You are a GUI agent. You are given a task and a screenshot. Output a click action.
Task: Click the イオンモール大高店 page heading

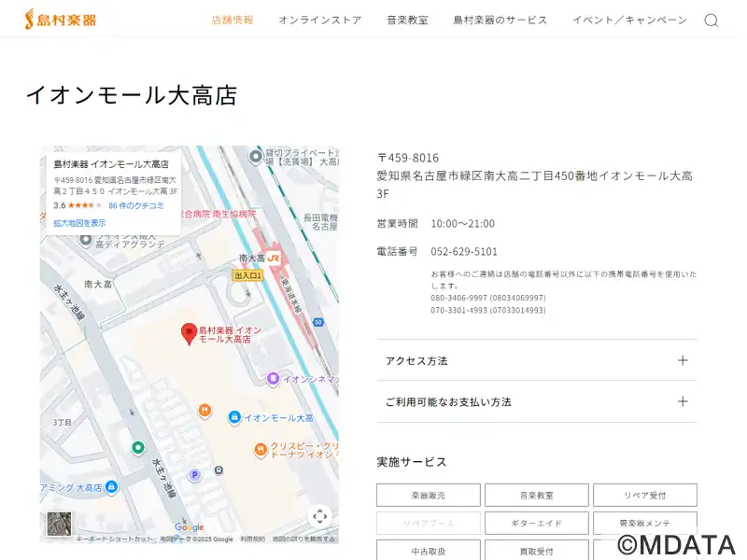click(x=132, y=95)
